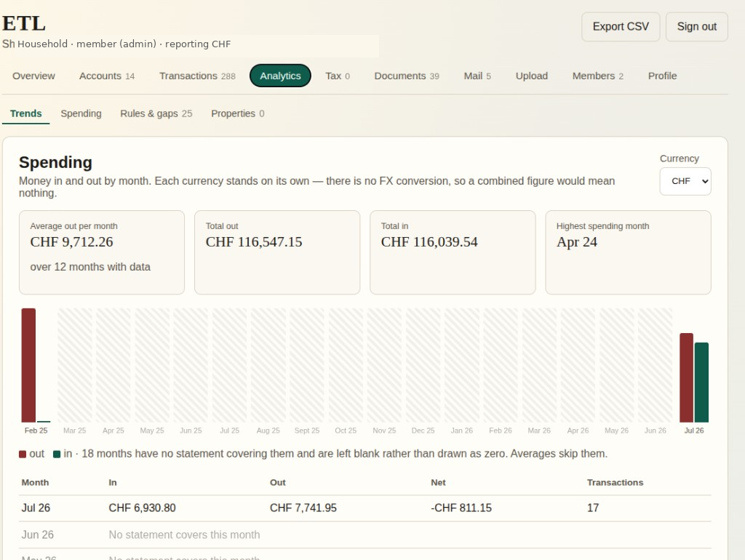Click the 'Apr 24' highest month value
745x560 pixels.
[577, 241]
